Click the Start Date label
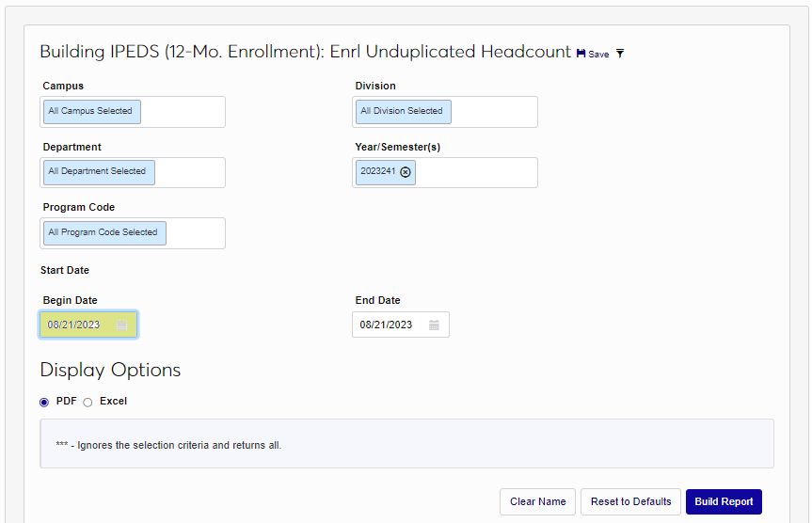Image resolution: width=812 pixels, height=523 pixels. (65, 270)
